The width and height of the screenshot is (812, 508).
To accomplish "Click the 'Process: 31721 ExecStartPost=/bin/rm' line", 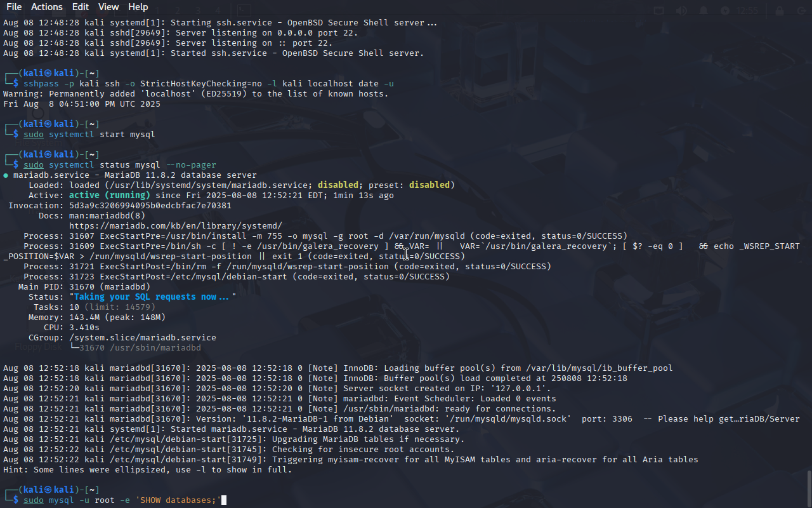I will (x=287, y=266).
